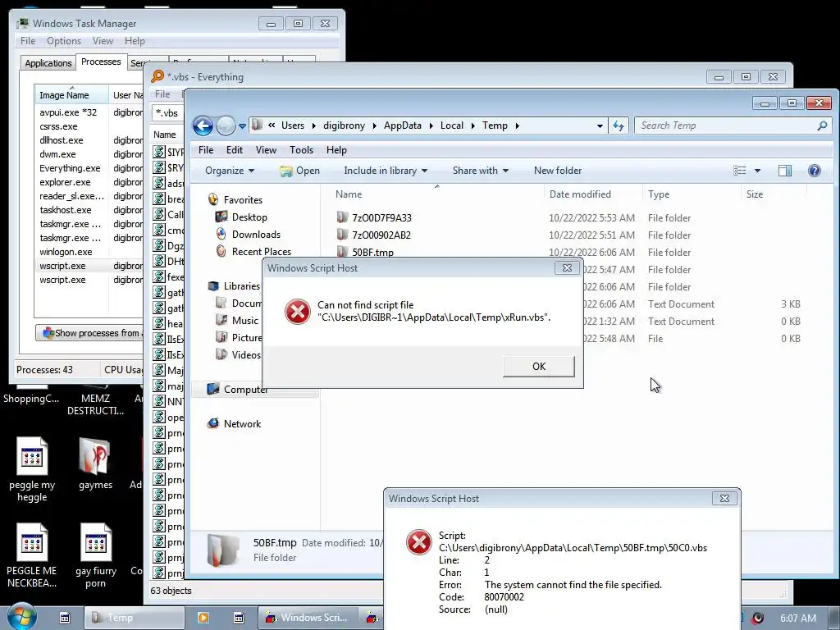The height and width of the screenshot is (630, 840).
Task: Open PEGGLE ME NECKBEA... desktop icon
Action: tap(32, 556)
